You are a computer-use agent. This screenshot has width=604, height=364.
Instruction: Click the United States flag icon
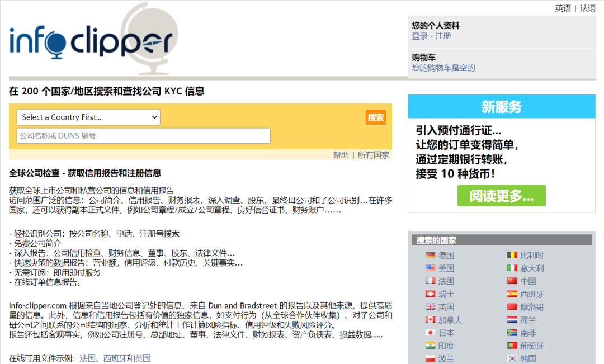click(x=430, y=268)
